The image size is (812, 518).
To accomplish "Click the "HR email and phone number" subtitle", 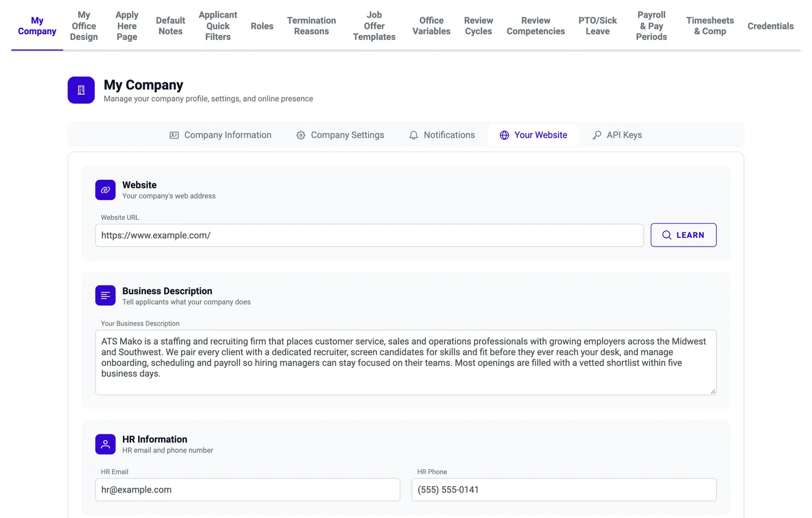I will click(168, 451).
